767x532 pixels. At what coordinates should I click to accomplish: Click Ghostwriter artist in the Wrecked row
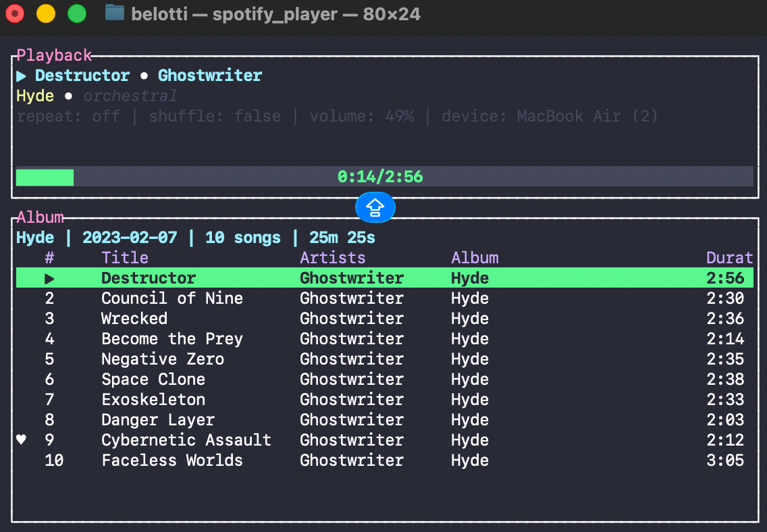[x=352, y=318]
